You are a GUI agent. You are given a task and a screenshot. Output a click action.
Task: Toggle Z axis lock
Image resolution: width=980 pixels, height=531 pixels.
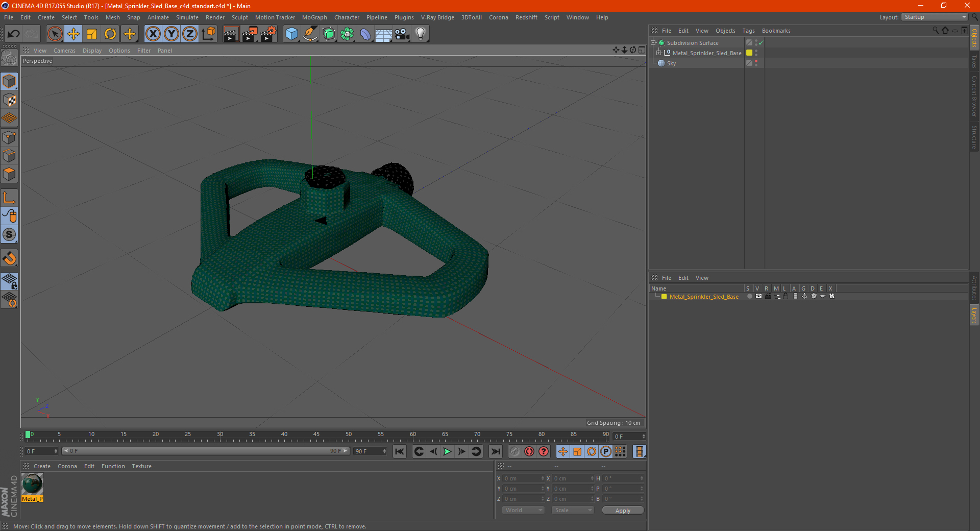(x=190, y=34)
